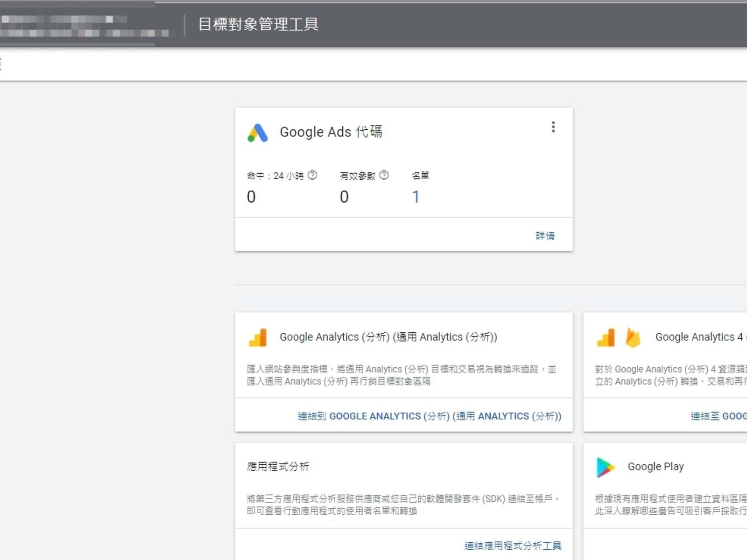747x560 pixels.
Task: Click the Google Play triangle icon
Action: coord(606,467)
